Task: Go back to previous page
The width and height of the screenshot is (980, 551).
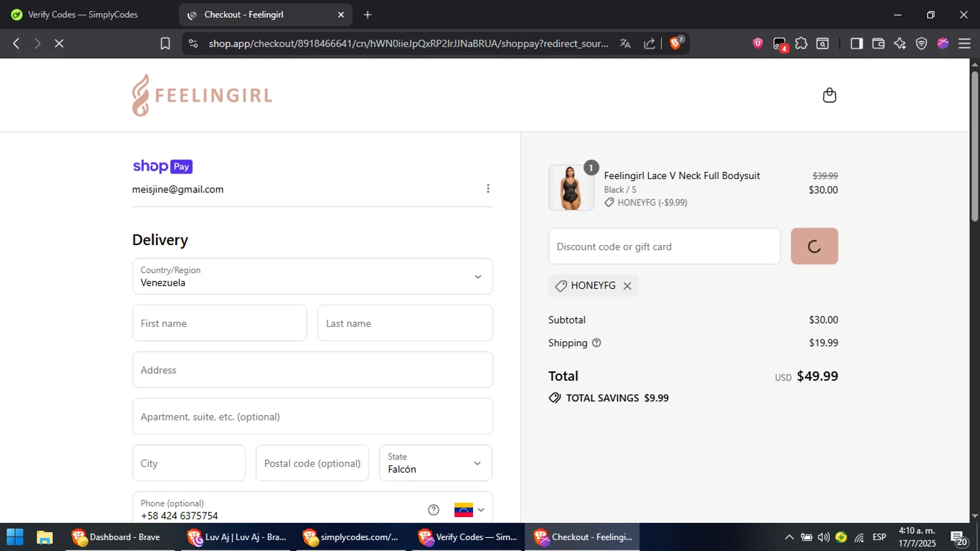Action: (x=16, y=43)
